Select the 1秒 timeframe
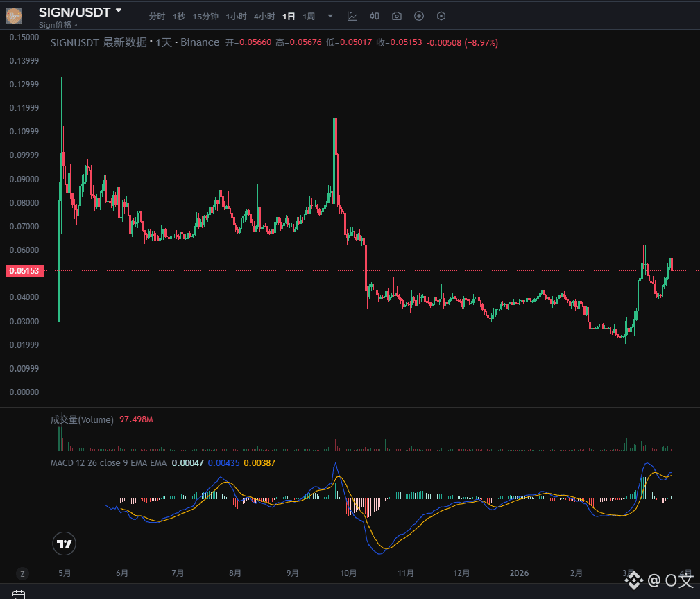The height and width of the screenshot is (599, 700). pos(179,17)
